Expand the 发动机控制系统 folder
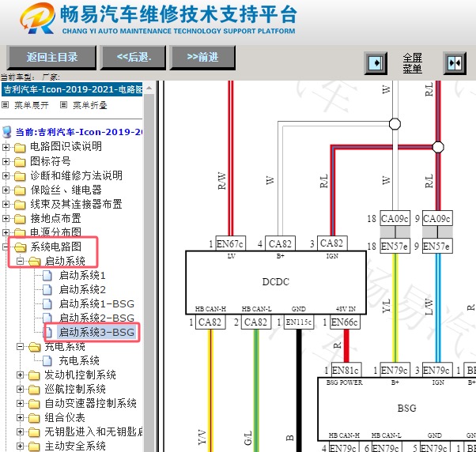476x452 pixels. pyautogui.click(x=20, y=375)
